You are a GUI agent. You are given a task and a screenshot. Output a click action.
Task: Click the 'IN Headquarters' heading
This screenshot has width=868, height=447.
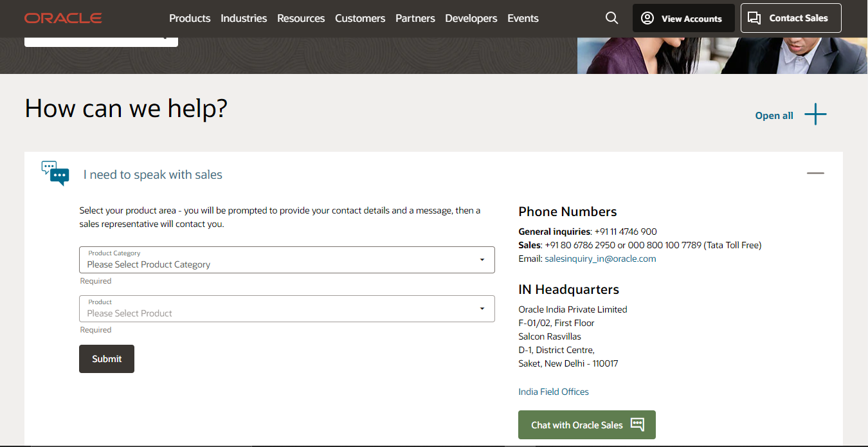point(569,289)
